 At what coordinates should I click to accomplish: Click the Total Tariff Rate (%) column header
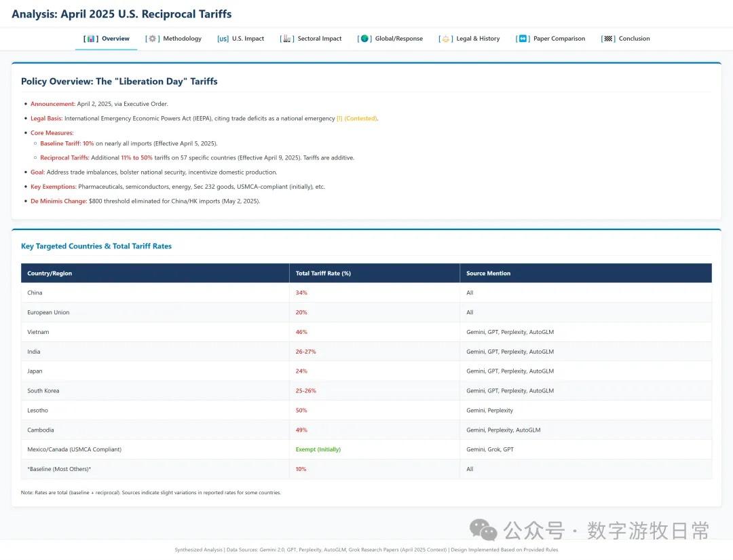point(323,274)
